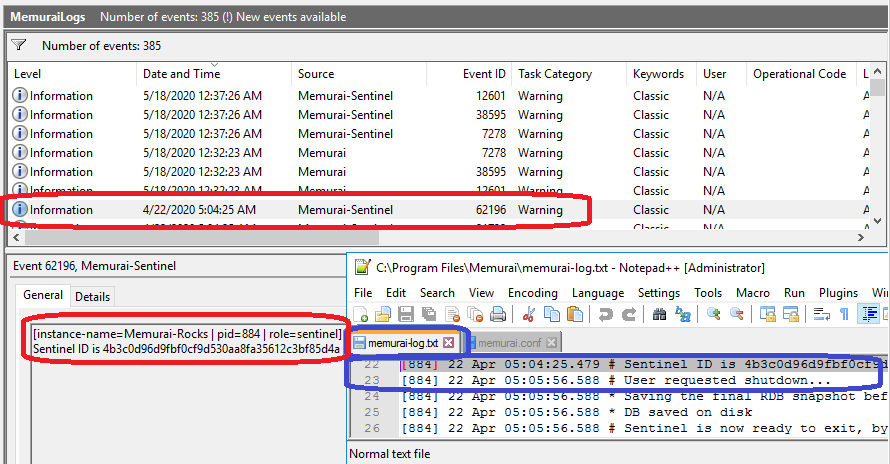Click the Undo arrow icon
This screenshot has height=464, width=890.
pyautogui.click(x=606, y=314)
